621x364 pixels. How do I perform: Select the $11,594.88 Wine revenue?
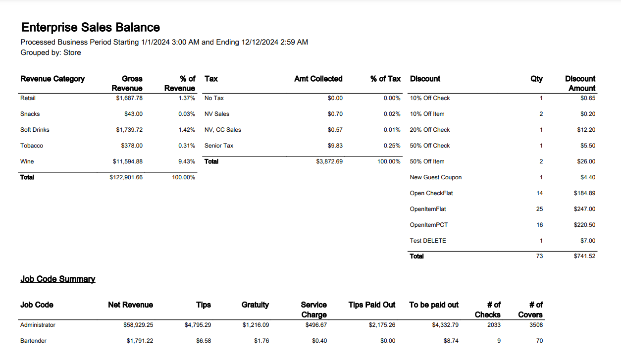coord(128,161)
